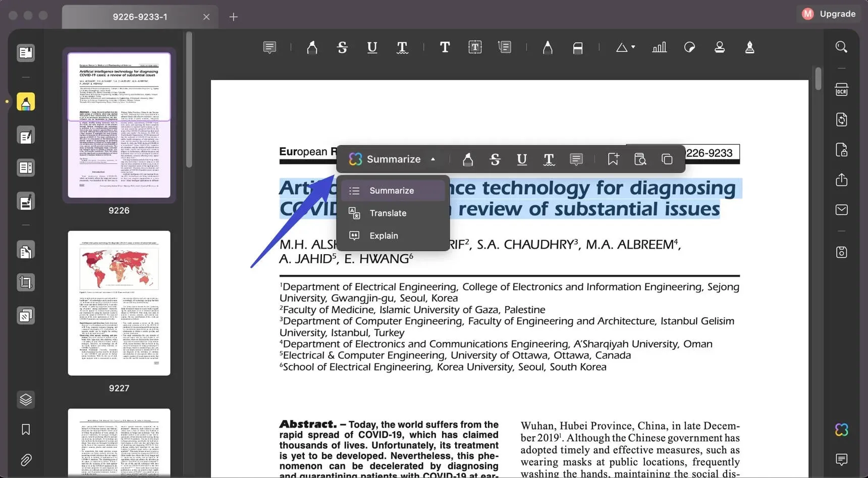The width and height of the screenshot is (868, 478).
Task: Open a new tab with plus button
Action: coord(233,17)
